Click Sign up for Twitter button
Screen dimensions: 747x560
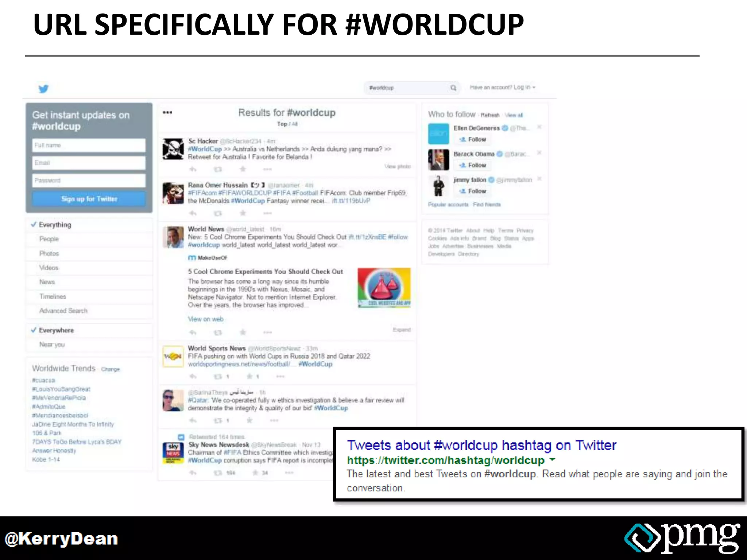(89, 199)
